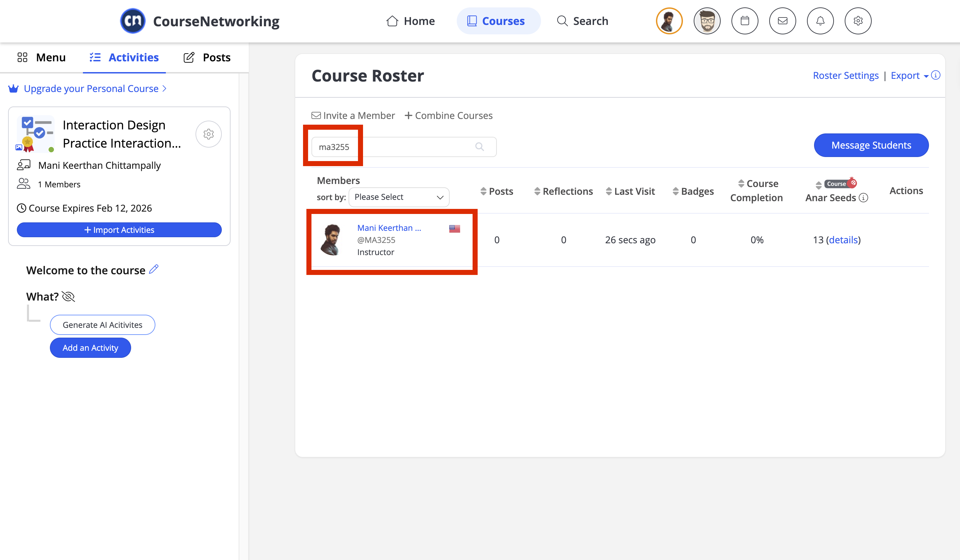
Task: Open the header settings gear icon
Action: point(858,21)
